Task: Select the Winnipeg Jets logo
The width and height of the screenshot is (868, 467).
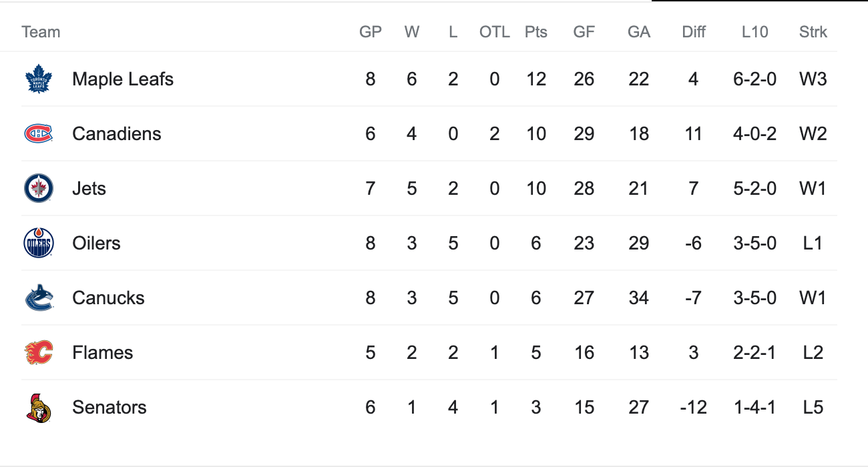Action: coord(38,188)
